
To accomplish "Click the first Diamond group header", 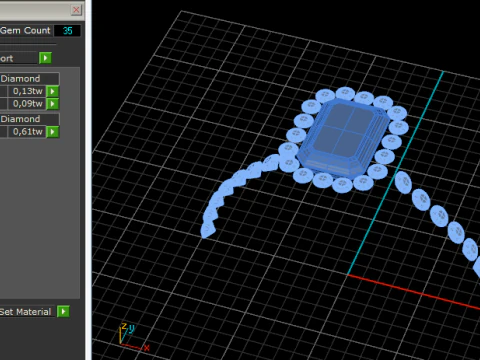I will tap(29, 79).
